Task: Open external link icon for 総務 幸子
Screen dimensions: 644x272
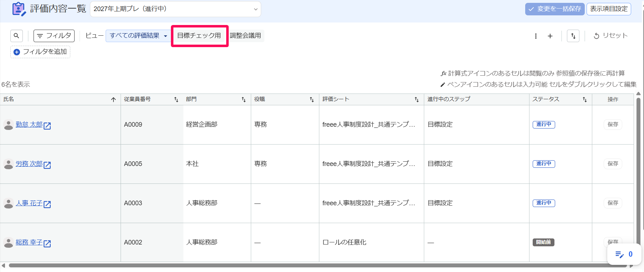Action: coord(47,243)
